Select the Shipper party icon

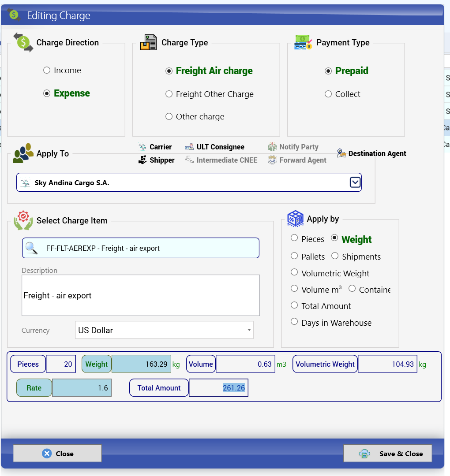pyautogui.click(x=142, y=160)
